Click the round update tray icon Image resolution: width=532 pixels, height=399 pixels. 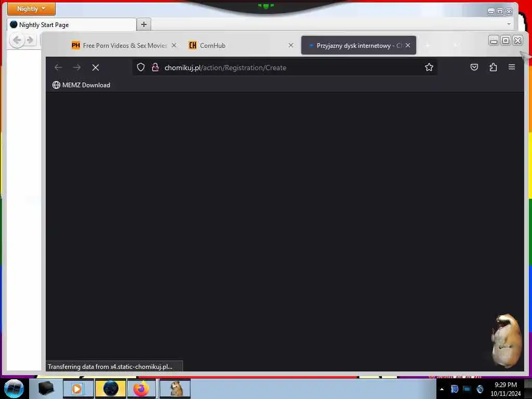pos(480,389)
